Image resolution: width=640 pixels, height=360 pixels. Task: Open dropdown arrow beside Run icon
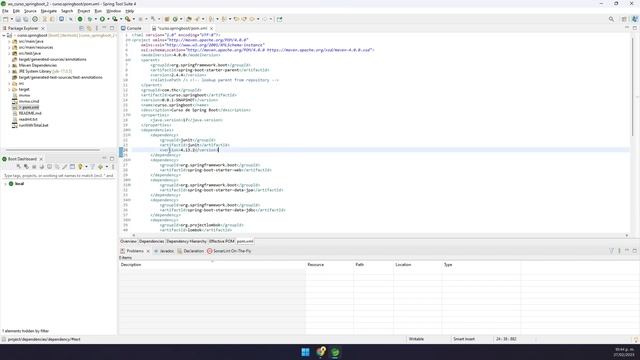(x=108, y=19)
